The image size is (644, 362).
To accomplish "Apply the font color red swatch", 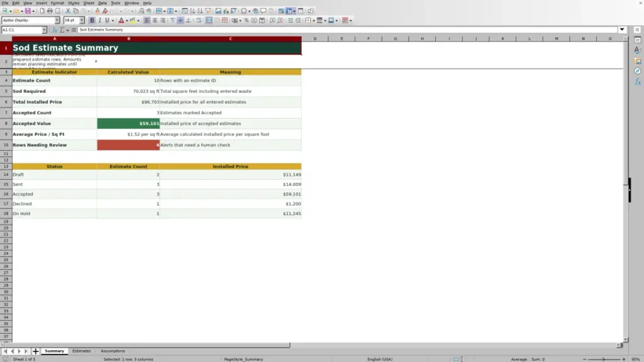I will click(x=121, y=20).
